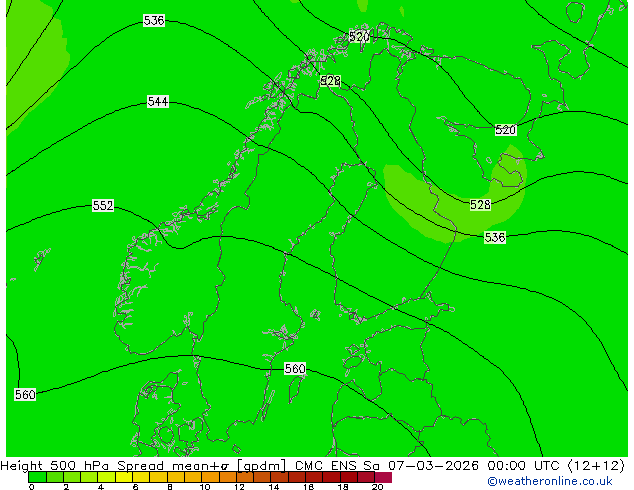Click legend value 20
Screen dimensions: 634x490
pyautogui.click(x=378, y=487)
